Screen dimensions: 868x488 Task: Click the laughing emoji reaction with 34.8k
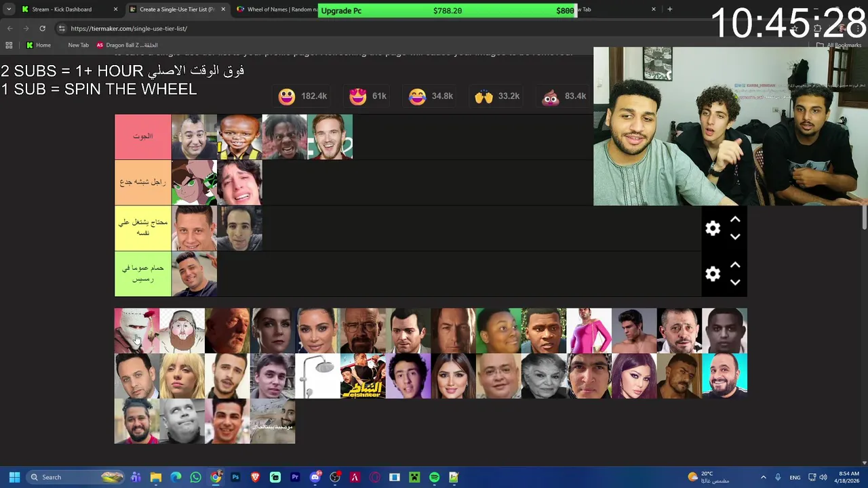click(x=417, y=96)
